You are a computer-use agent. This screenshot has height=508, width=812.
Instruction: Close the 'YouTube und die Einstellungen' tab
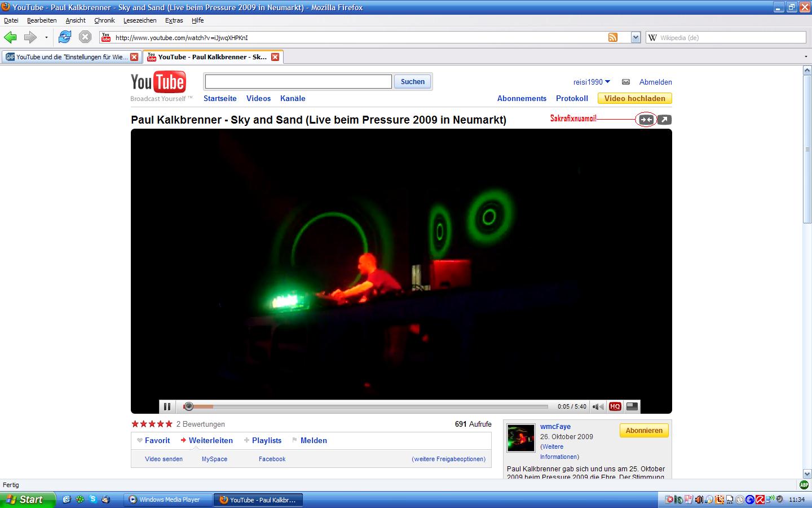[134, 57]
